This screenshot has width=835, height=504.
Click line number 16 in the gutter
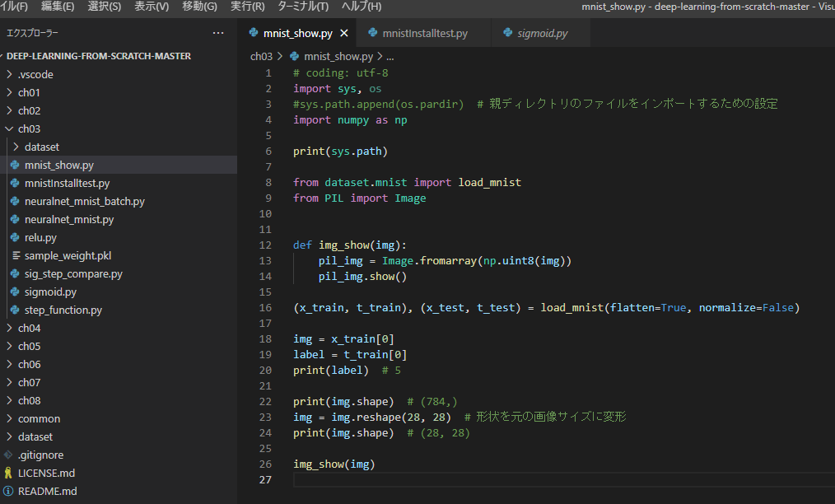click(266, 307)
